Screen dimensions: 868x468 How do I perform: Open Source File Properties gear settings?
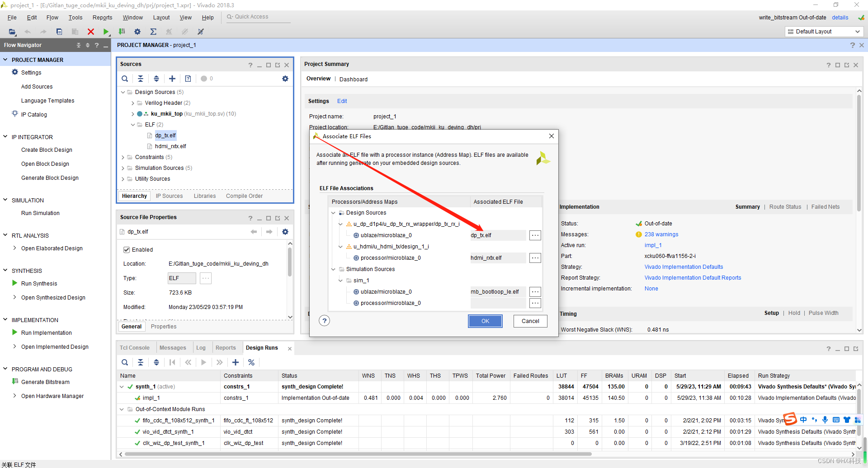point(285,232)
